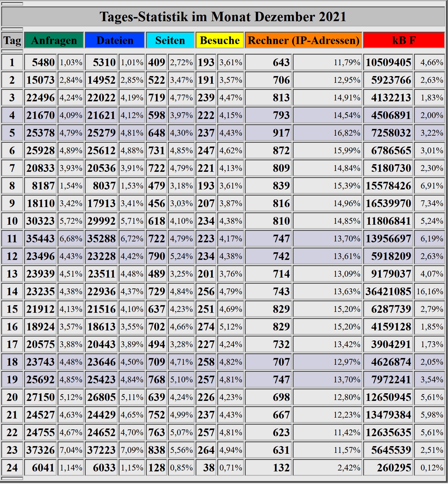448x484 pixels.
Task: Select the Dateien value 14952
Action: (x=101, y=80)
